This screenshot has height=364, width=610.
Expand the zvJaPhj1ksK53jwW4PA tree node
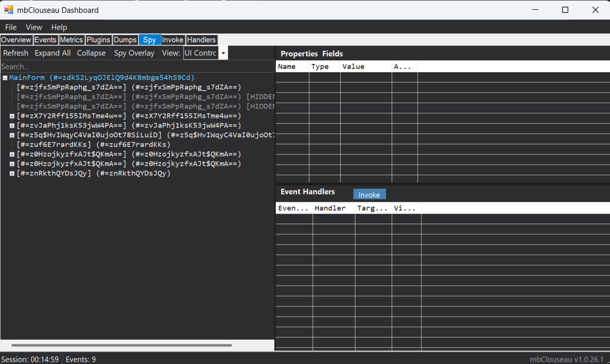point(12,126)
